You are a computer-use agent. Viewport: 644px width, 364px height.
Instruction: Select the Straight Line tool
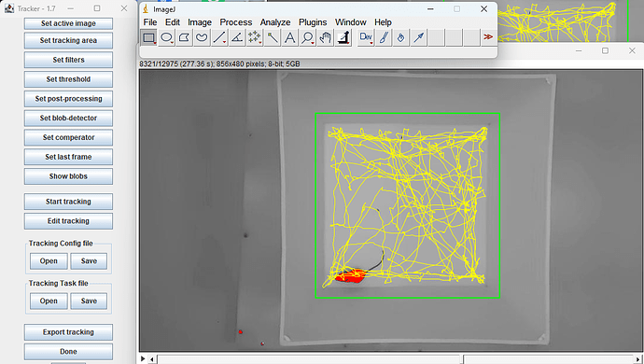[219, 37]
